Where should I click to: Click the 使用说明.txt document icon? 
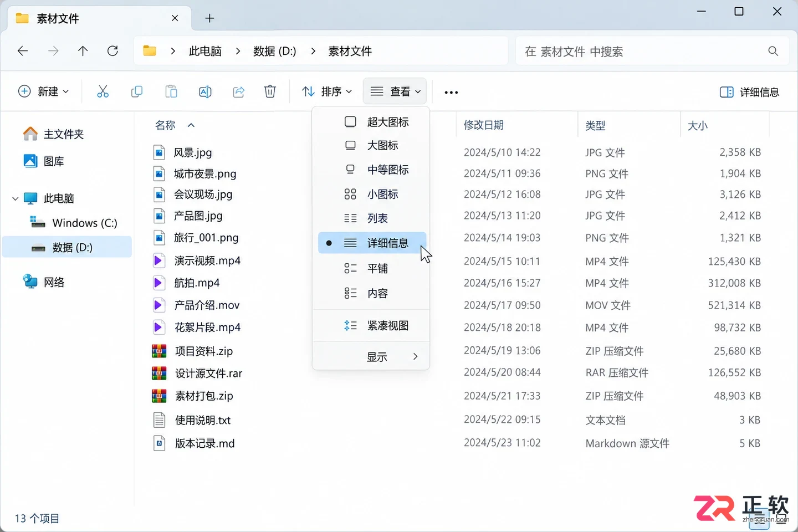[159, 420]
